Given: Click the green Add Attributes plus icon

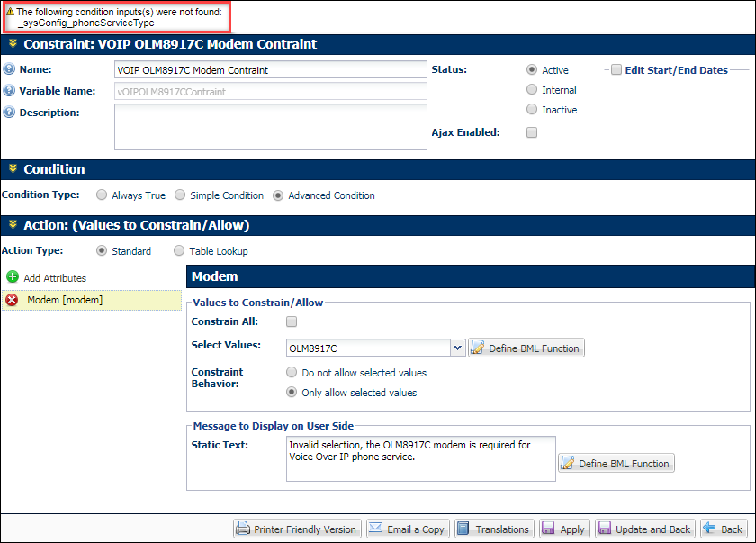Looking at the screenshot, I should (13, 276).
